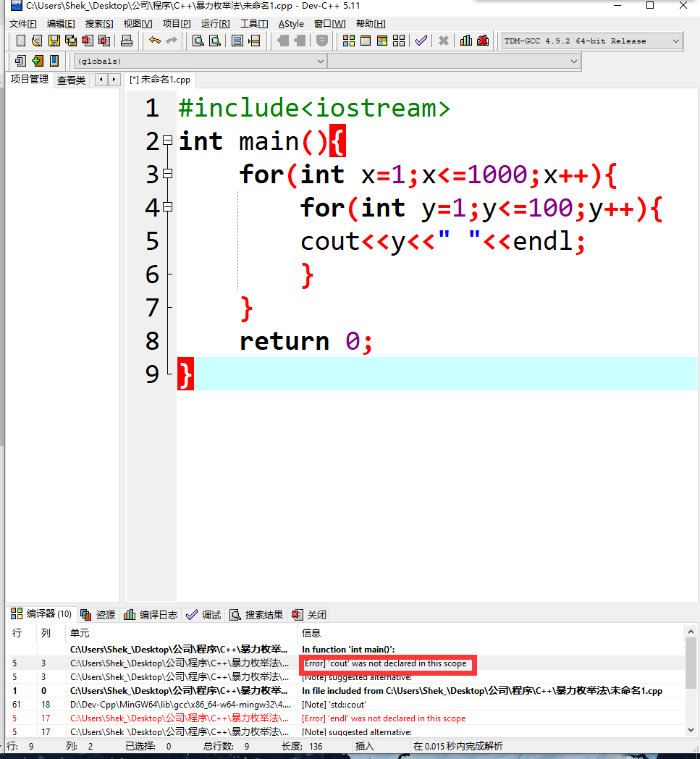Click the 行 column header in compiler panel
700x759 pixels.
point(22,633)
